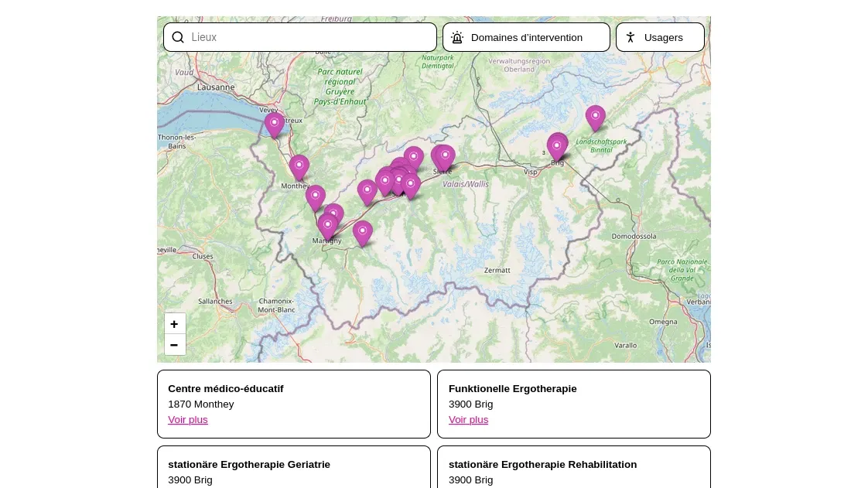Click the siren icon beside Domaines d'intervention

[457, 37]
